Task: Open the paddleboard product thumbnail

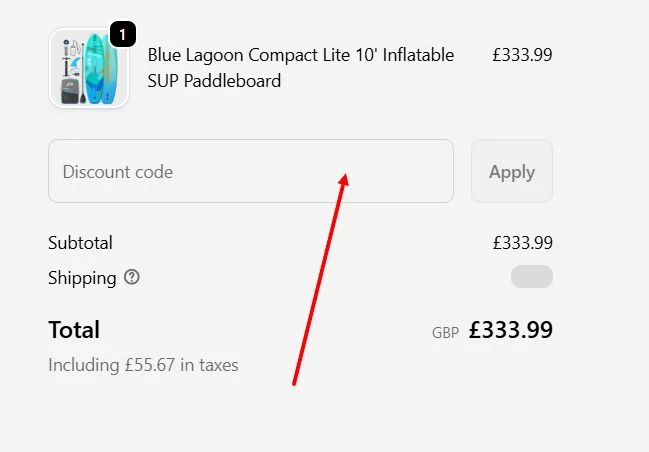Action: tap(88, 68)
